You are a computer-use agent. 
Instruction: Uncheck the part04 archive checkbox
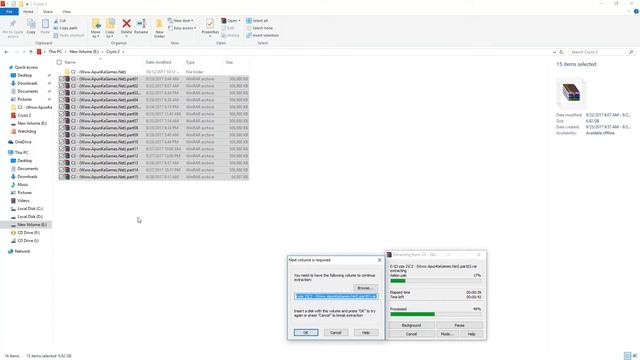pos(62,100)
